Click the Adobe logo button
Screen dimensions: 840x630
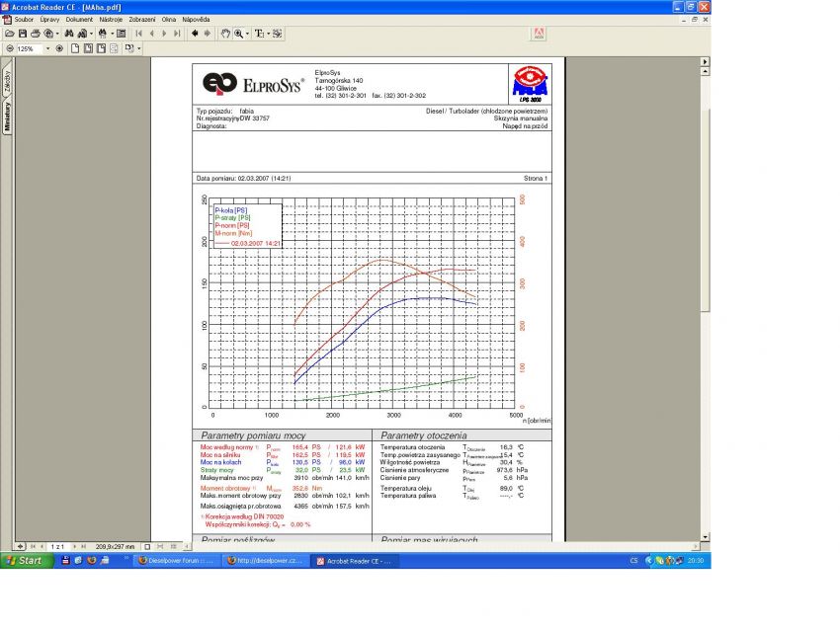pos(539,34)
